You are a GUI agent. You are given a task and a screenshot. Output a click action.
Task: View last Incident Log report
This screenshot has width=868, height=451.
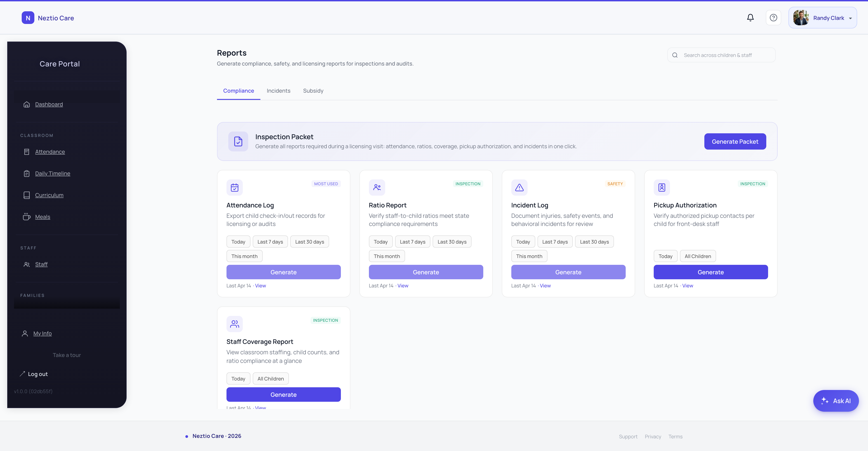point(545,286)
